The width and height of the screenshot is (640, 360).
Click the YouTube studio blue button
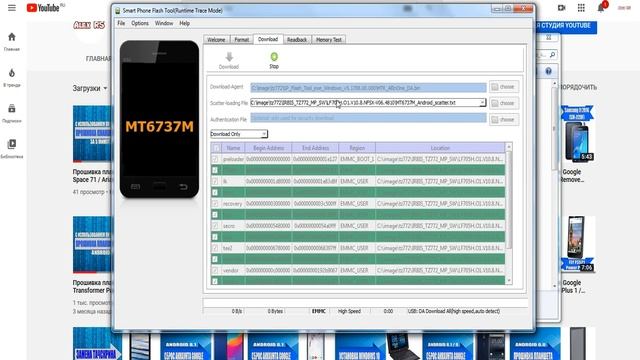(566, 26)
